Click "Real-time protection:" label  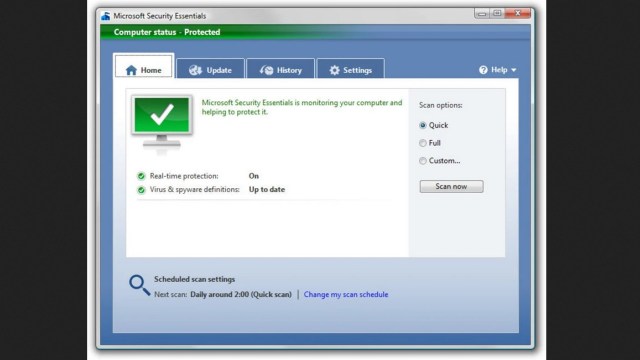[184, 176]
